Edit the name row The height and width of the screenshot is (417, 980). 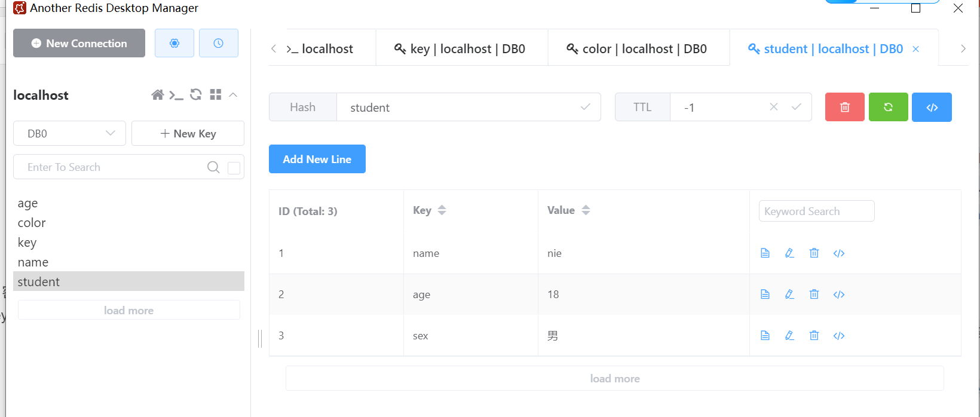coord(789,253)
